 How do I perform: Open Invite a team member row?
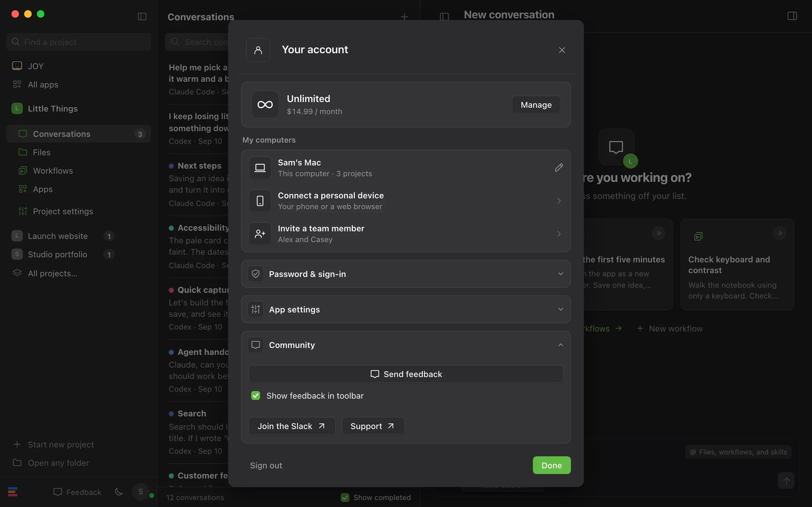coord(406,234)
